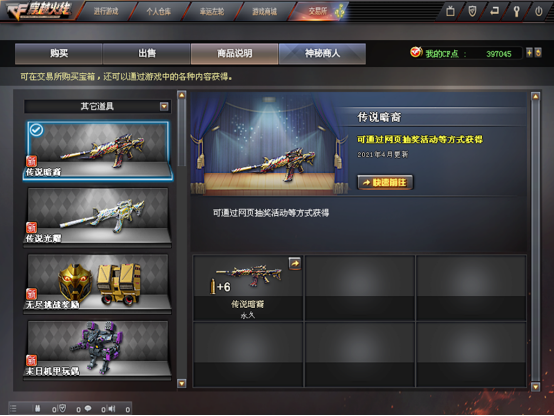Click the item list scroll-down arrow
The height and width of the screenshot is (416, 554).
coord(182,383)
